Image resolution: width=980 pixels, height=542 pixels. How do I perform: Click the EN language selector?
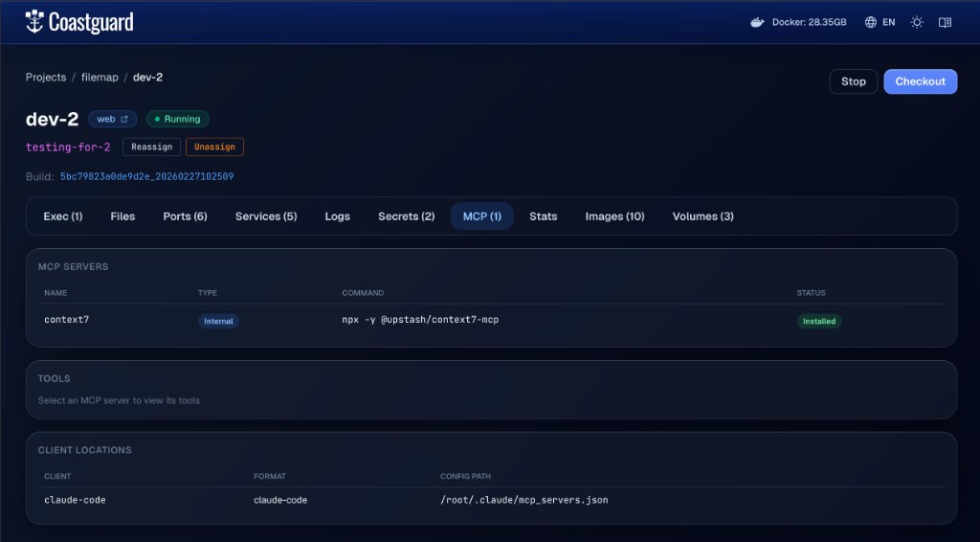point(889,23)
